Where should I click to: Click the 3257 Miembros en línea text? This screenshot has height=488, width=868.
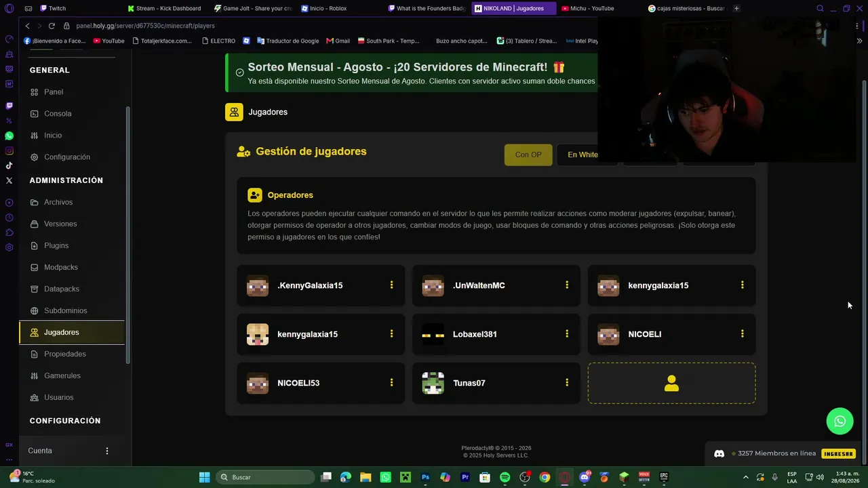tap(777, 453)
